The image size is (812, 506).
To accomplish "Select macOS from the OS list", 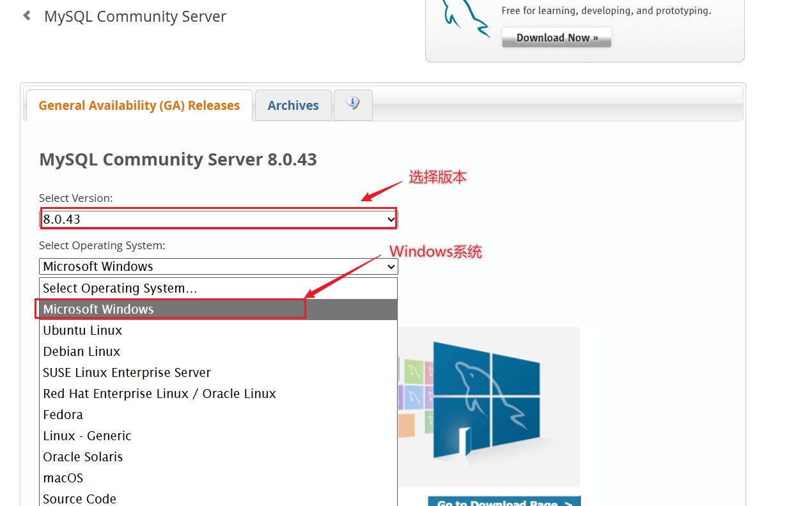I will point(219,478).
